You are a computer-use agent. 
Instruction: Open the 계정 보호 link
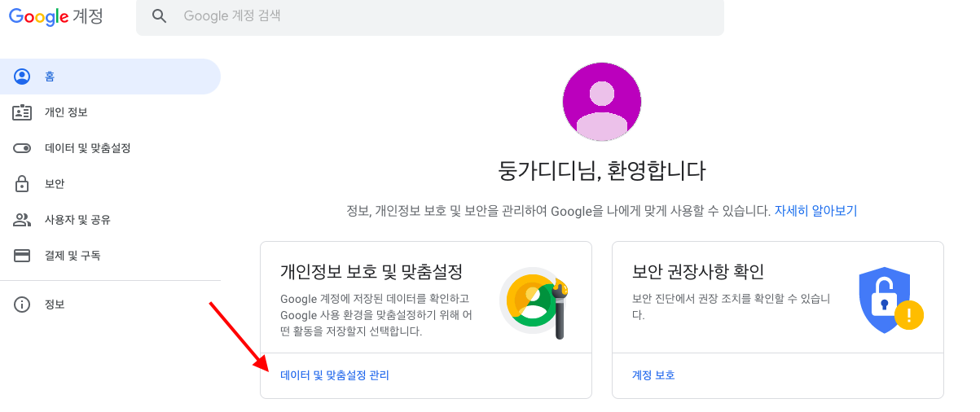653,375
